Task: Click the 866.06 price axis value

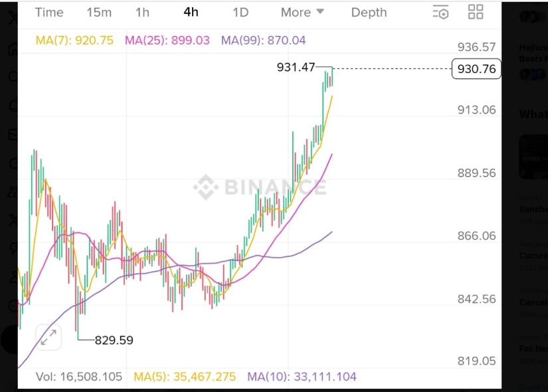Action: point(476,236)
